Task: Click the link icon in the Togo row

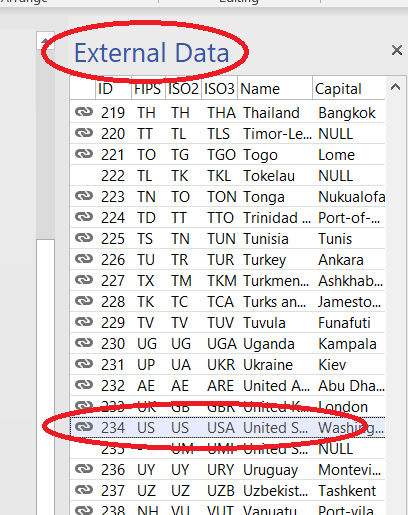Action: coord(84,154)
